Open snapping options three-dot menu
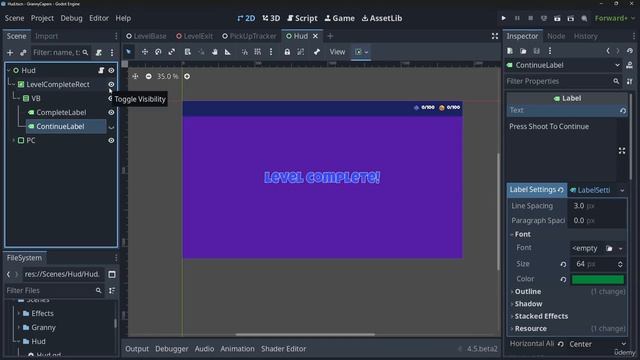 point(271,52)
